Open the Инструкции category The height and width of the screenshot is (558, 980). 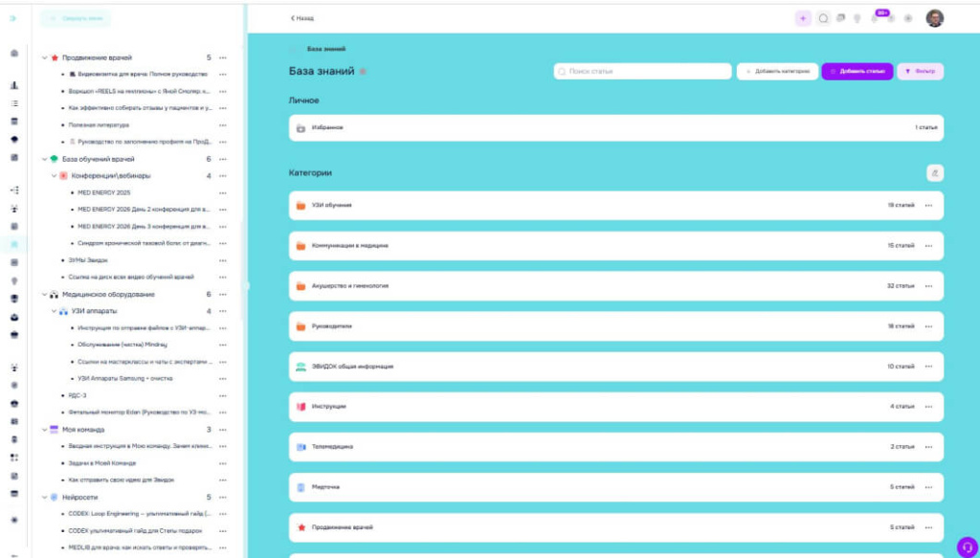pos(616,407)
